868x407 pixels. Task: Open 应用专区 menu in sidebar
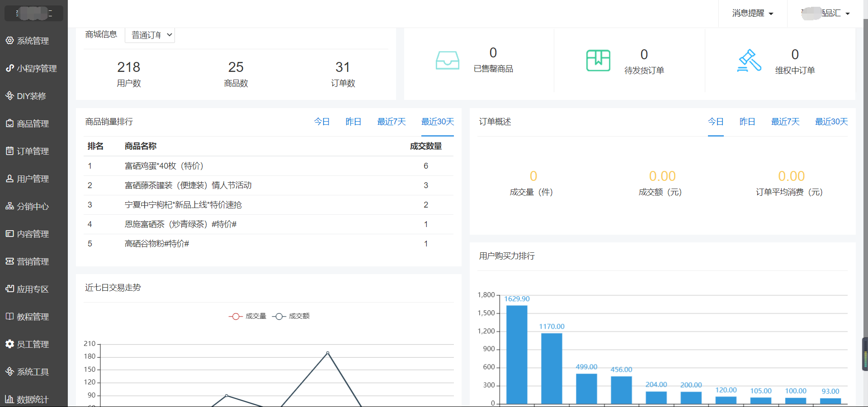[34, 289]
